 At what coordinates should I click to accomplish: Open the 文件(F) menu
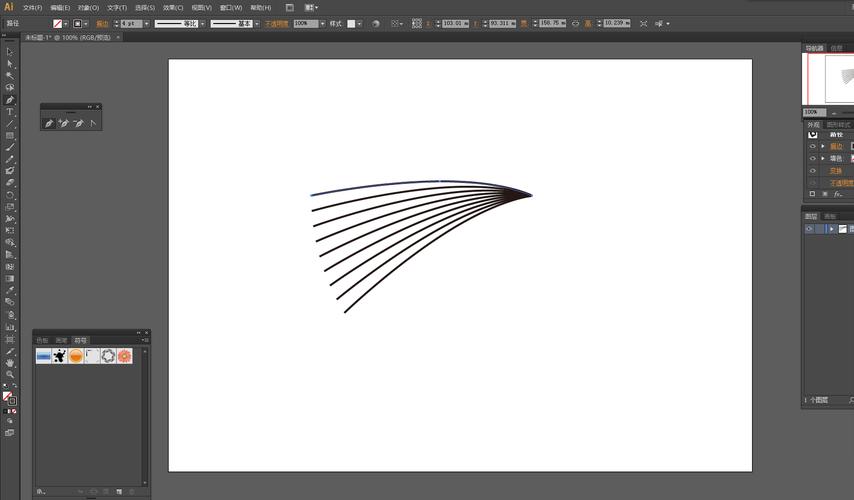point(33,7)
